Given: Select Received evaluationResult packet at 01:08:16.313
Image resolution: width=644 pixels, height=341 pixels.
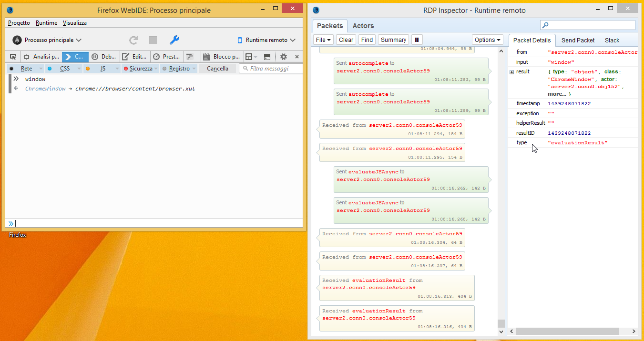Looking at the screenshot, I should click(x=397, y=288).
